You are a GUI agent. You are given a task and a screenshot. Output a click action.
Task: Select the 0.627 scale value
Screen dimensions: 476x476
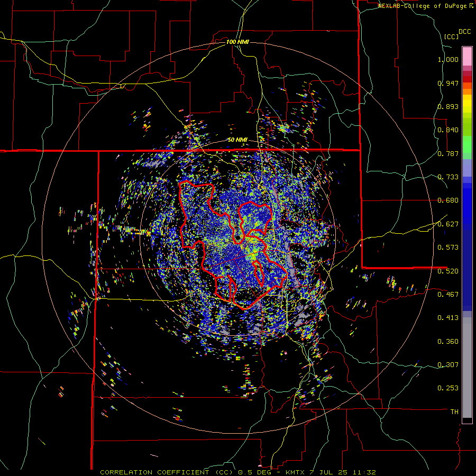point(448,224)
